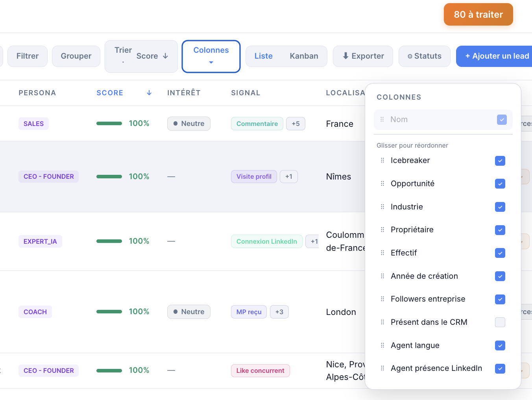The image size is (532, 400).
Task: Collapse the Colonnes dropdown
Action: [211, 56]
